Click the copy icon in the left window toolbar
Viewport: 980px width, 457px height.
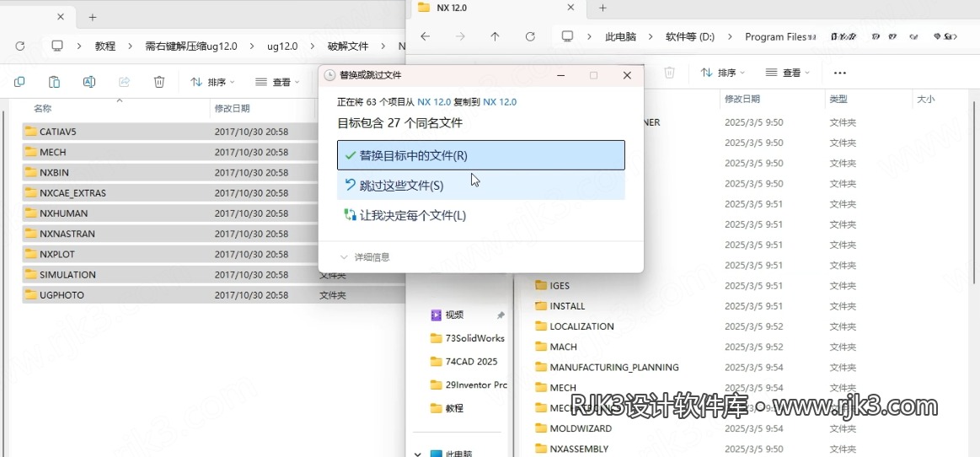(x=19, y=82)
